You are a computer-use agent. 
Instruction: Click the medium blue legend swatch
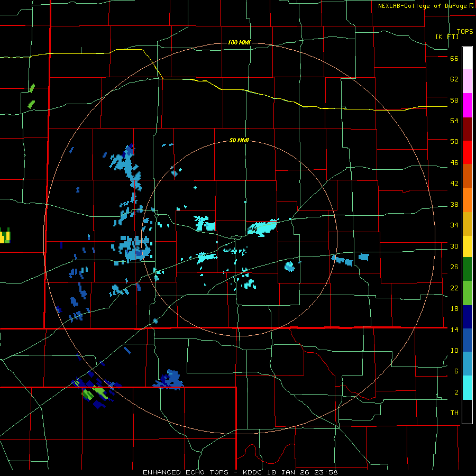pyautogui.click(x=467, y=340)
